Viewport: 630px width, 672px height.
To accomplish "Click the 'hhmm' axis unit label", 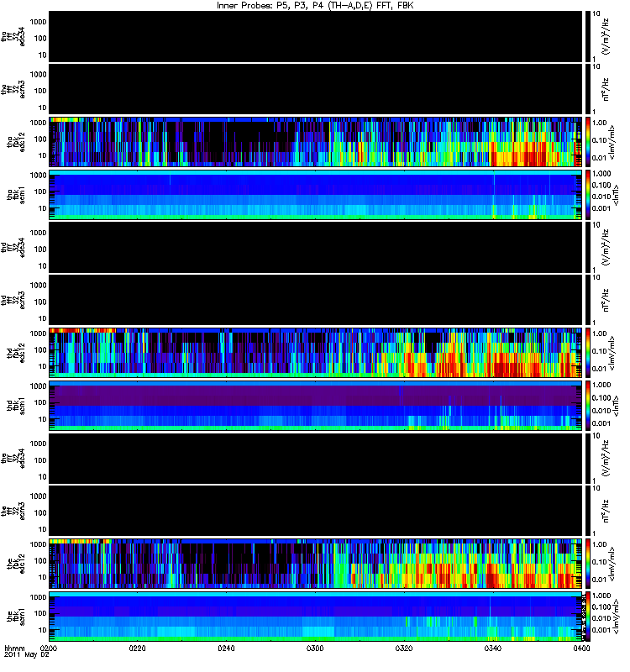I will pyautogui.click(x=14, y=648).
